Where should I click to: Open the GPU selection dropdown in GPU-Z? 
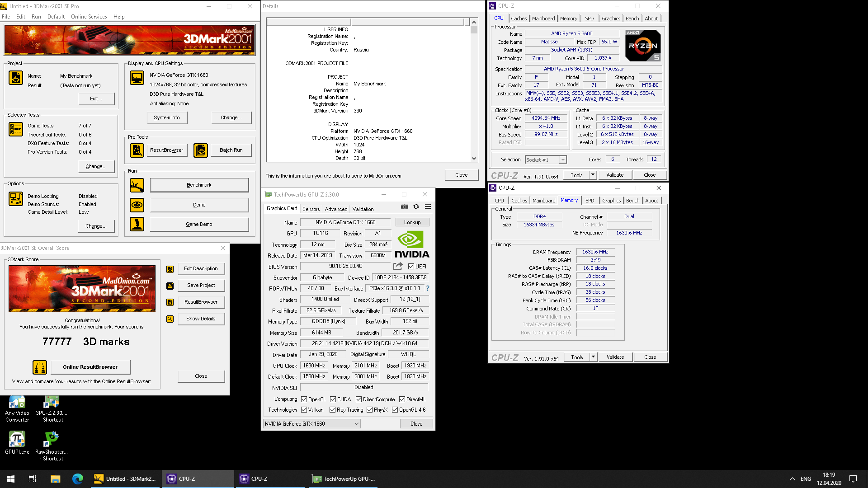coord(311,424)
